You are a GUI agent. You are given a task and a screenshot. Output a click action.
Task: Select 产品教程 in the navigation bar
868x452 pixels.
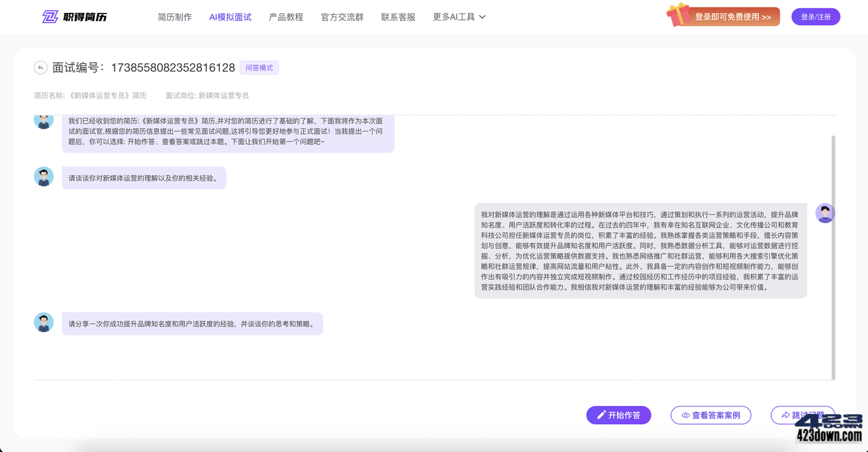[x=285, y=17]
